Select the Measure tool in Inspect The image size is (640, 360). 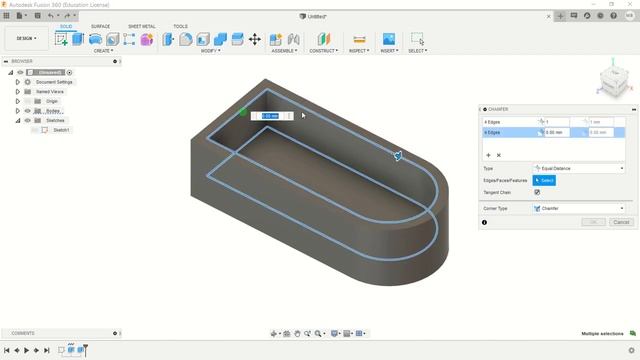359,39
